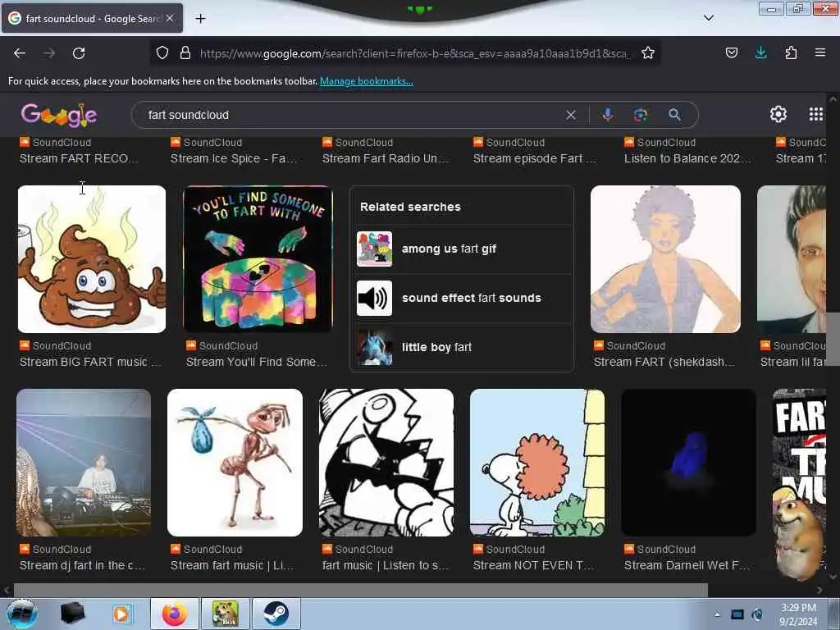Close the fart soundcloud tab
Screen dimensions: 840x630
[169, 18]
